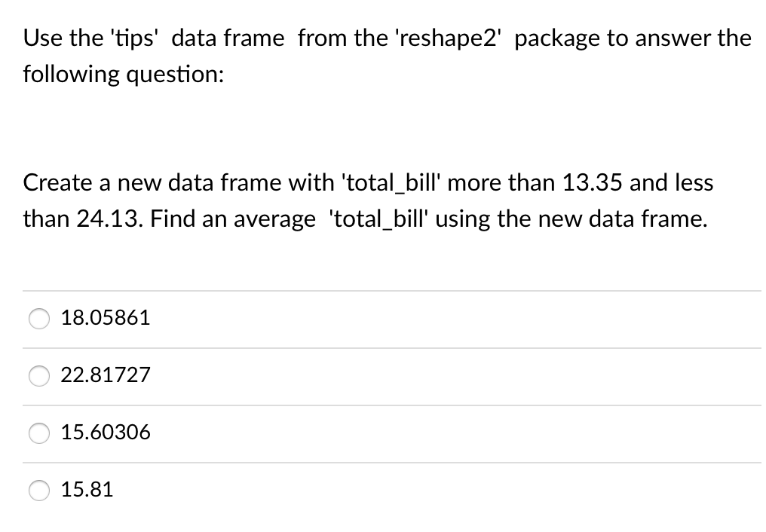
Task: Select the radio button for 15.60306
Action: point(39,433)
